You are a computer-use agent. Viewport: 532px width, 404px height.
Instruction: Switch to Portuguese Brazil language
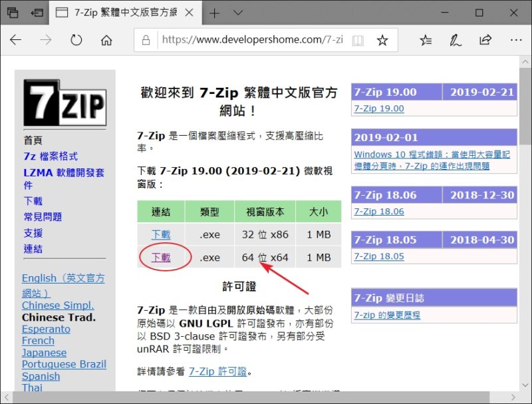click(x=64, y=364)
